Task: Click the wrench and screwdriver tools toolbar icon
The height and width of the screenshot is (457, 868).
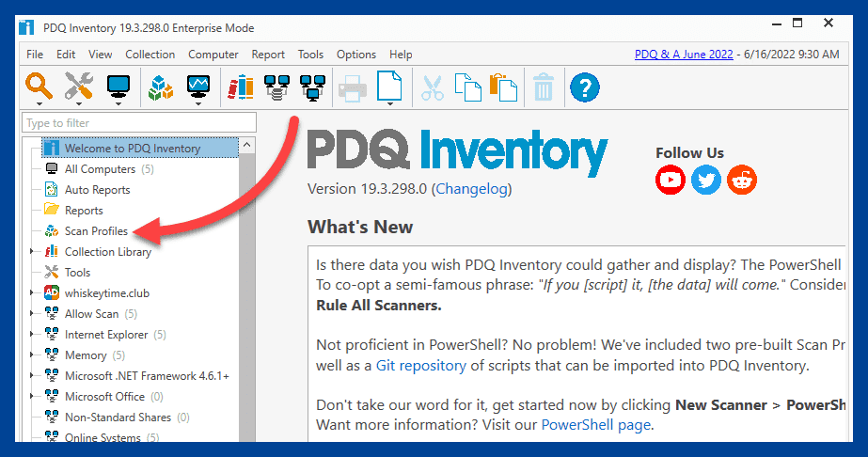Action: tap(79, 86)
